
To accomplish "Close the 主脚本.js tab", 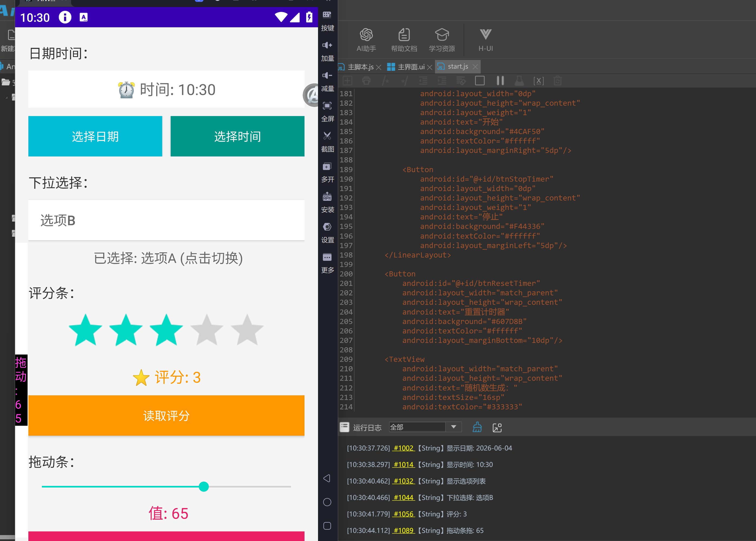I will coord(379,67).
